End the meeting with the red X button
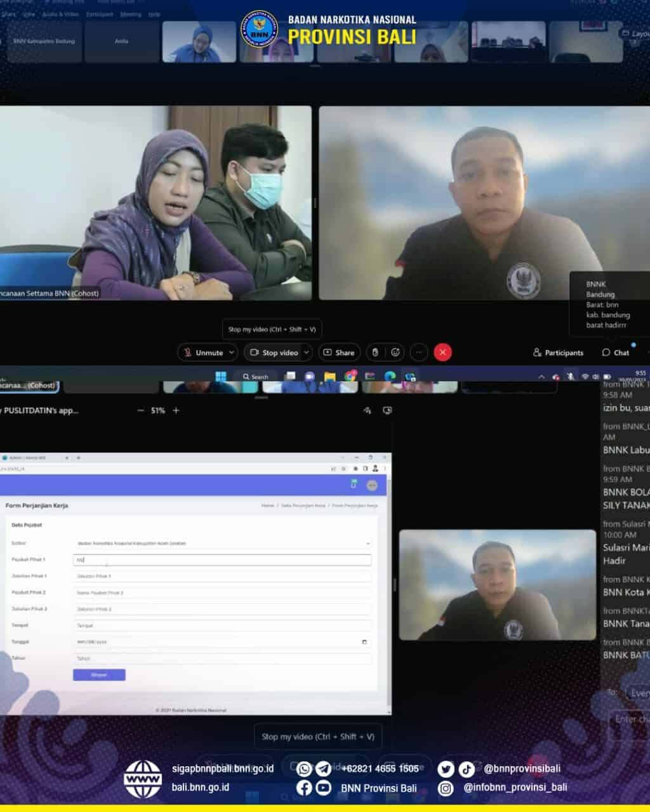The height and width of the screenshot is (812, 650). (x=442, y=353)
